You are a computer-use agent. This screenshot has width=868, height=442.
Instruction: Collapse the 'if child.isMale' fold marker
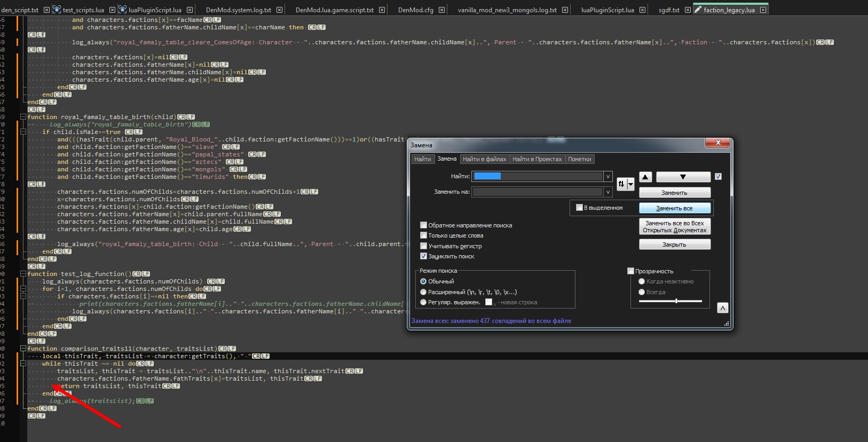(23, 132)
